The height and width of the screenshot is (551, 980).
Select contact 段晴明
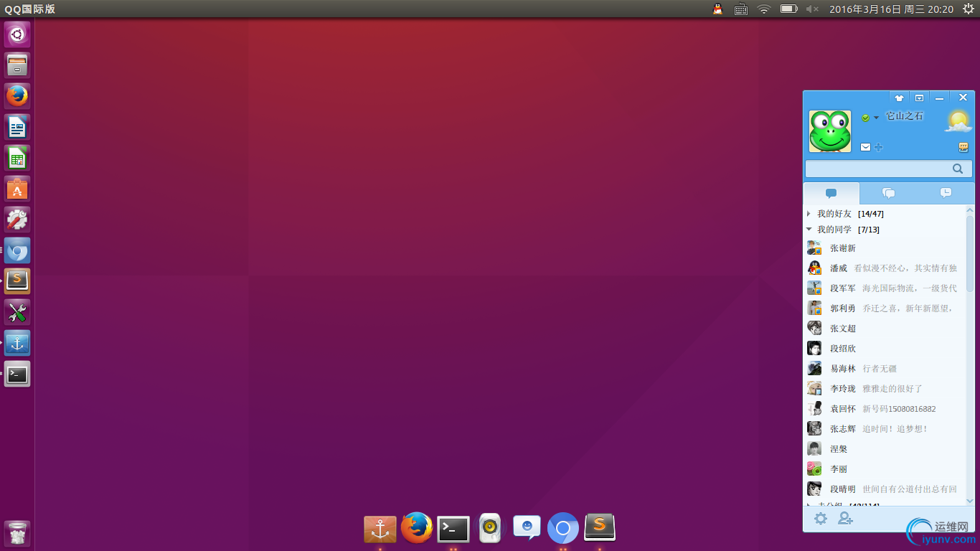[885, 489]
